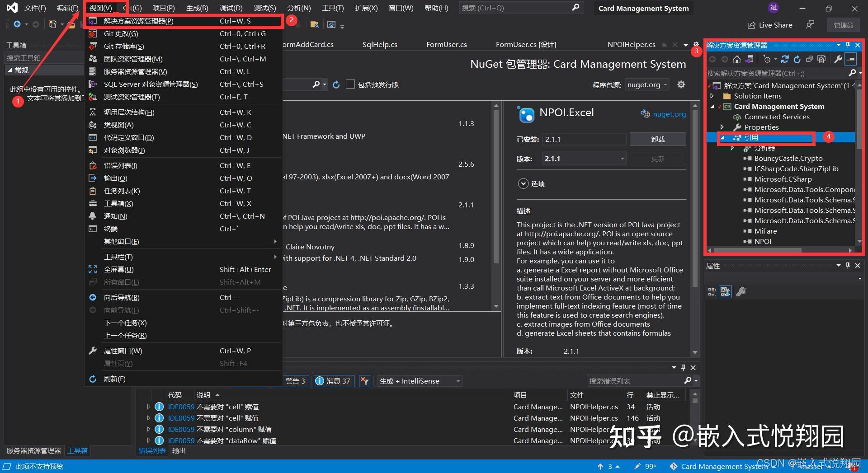Select the 警告 3 filter in the error list

pyautogui.click(x=295, y=381)
